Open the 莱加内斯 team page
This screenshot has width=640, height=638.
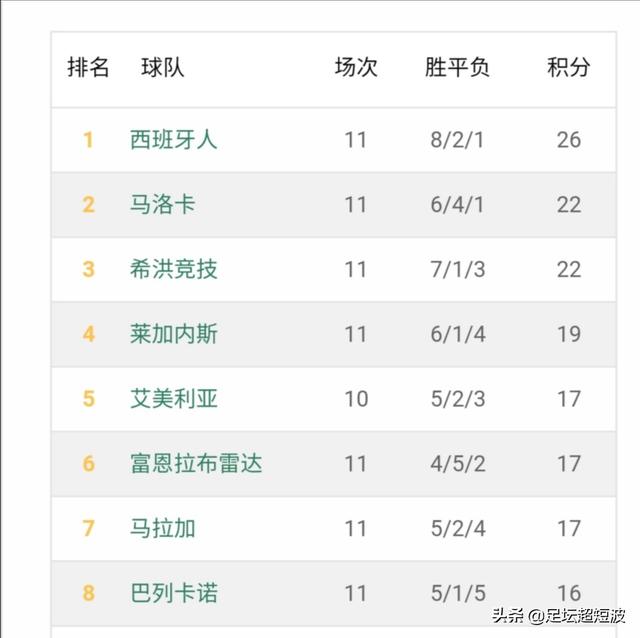(173, 334)
